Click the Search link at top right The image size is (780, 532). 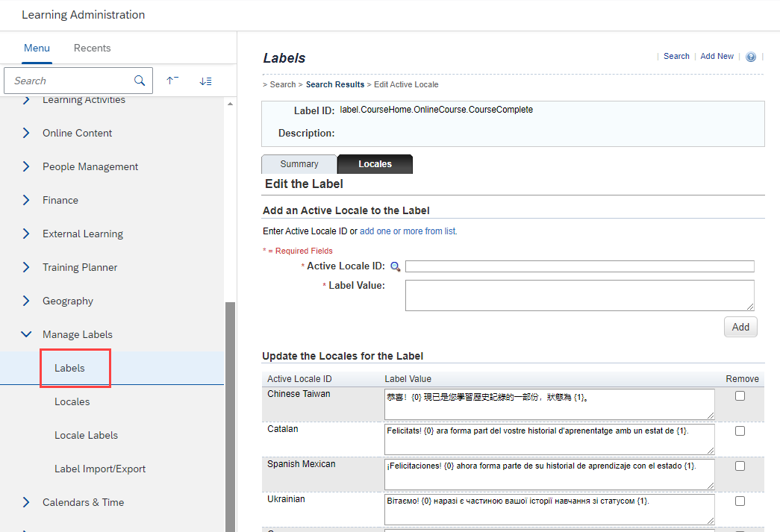[676, 56]
